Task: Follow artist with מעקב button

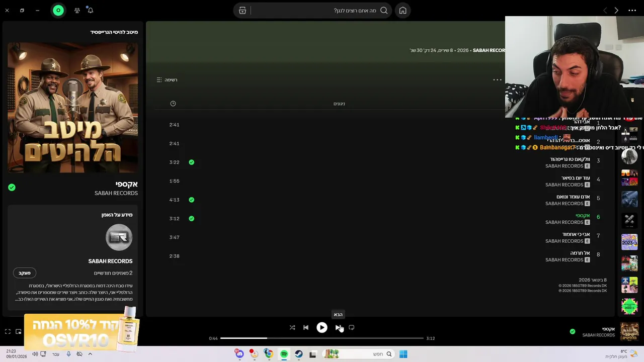Action: (x=25, y=273)
